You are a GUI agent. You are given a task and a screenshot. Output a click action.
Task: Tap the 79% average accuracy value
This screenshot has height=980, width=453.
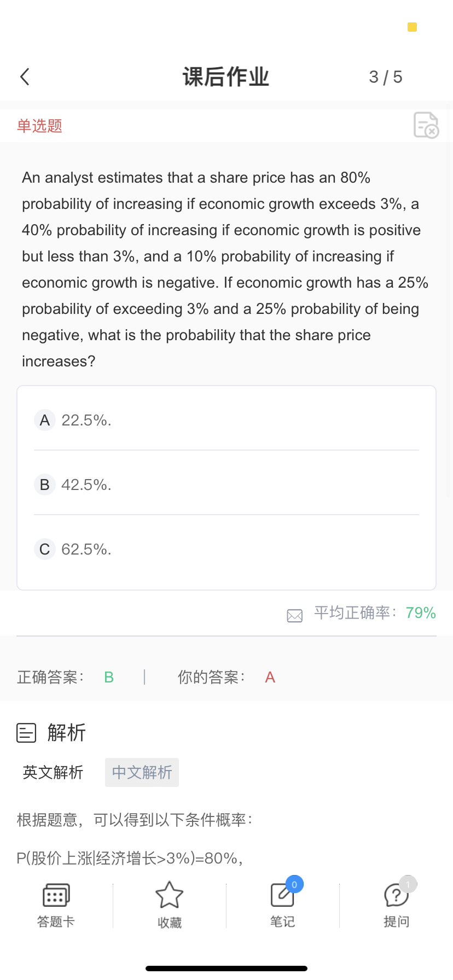click(x=421, y=612)
